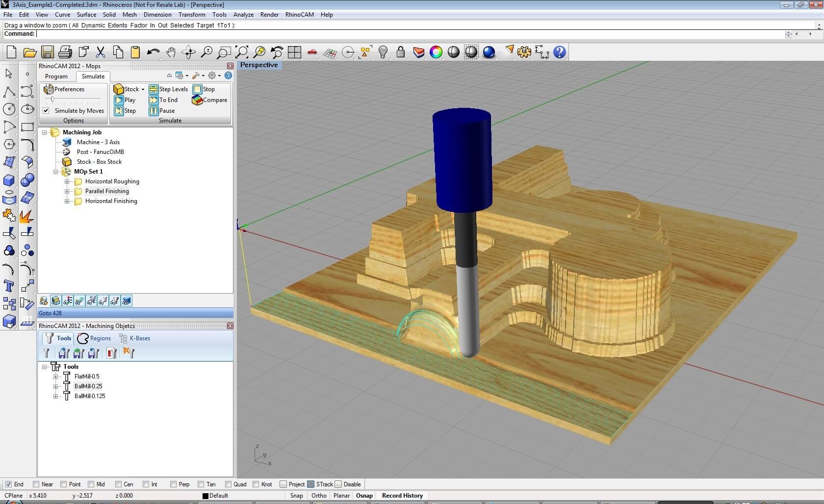
Task: Open the color wheel icon
Action: coord(436,52)
